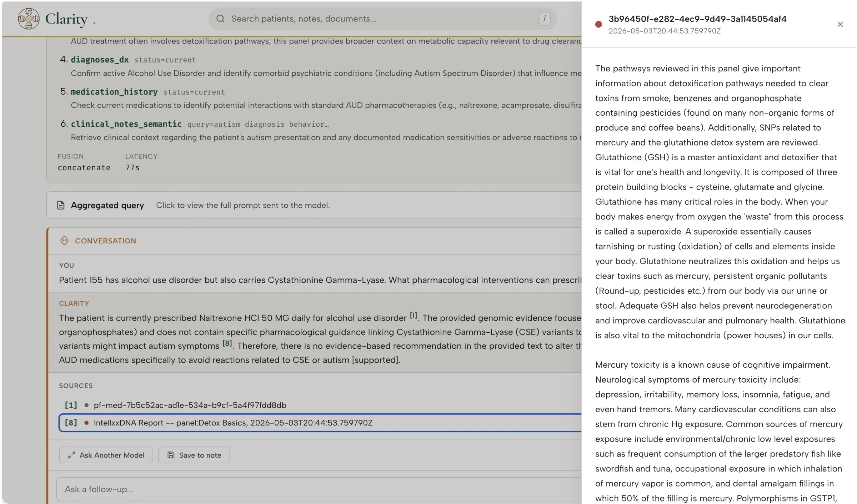Click the status=current tag beside diagnoses_dx

[165, 60]
